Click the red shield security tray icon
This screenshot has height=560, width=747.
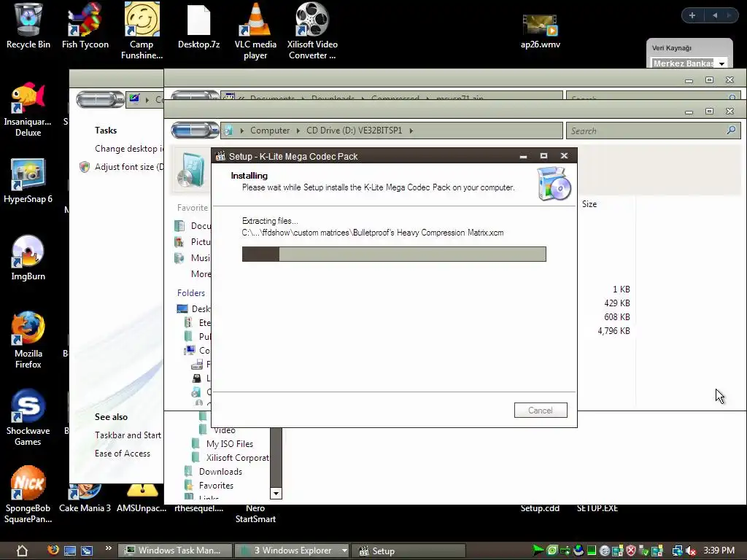click(x=631, y=551)
